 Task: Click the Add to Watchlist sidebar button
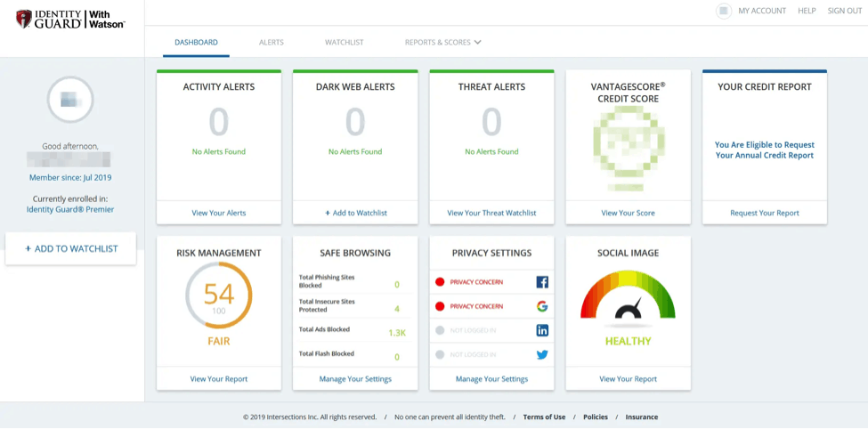coord(71,248)
